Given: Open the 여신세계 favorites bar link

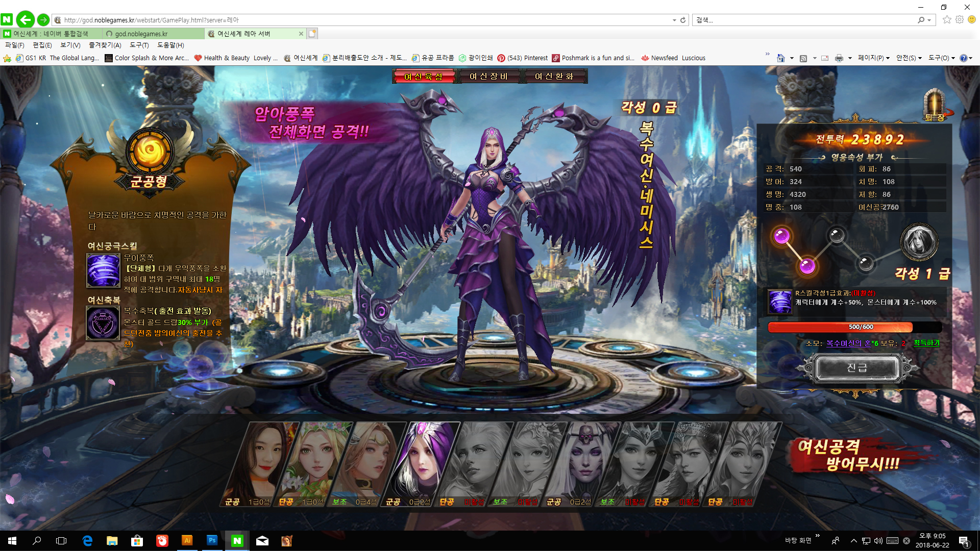Looking at the screenshot, I should tap(301, 58).
